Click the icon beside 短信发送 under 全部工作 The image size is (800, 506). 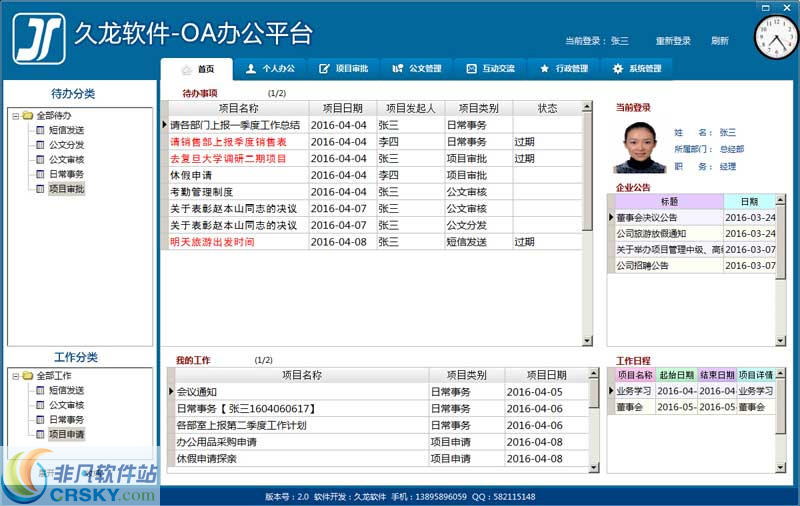click(x=40, y=390)
